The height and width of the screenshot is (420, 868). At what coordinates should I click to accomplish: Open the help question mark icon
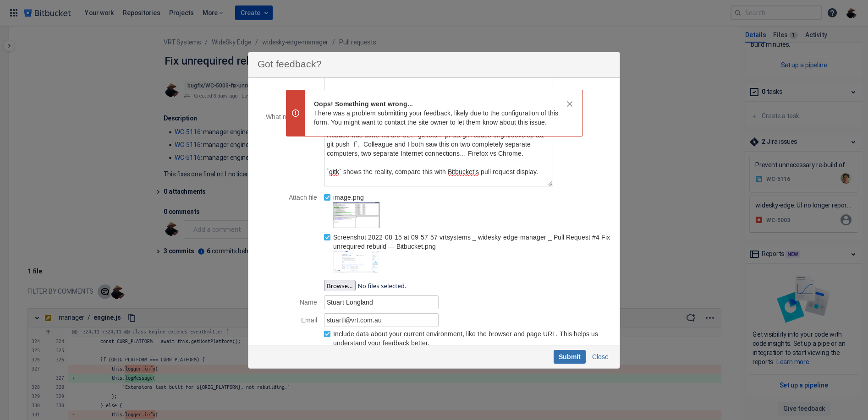tap(832, 13)
